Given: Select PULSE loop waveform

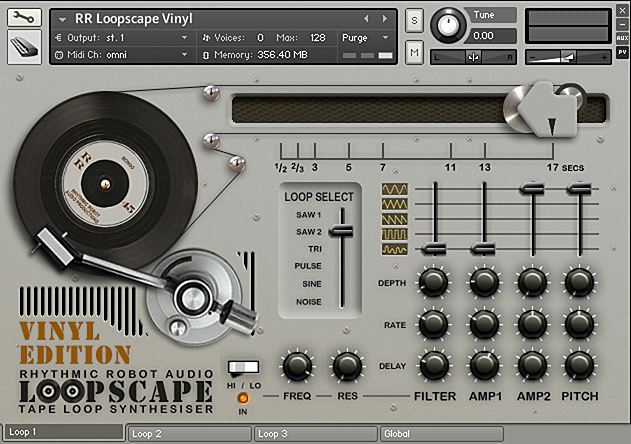Looking at the screenshot, I should [x=308, y=266].
